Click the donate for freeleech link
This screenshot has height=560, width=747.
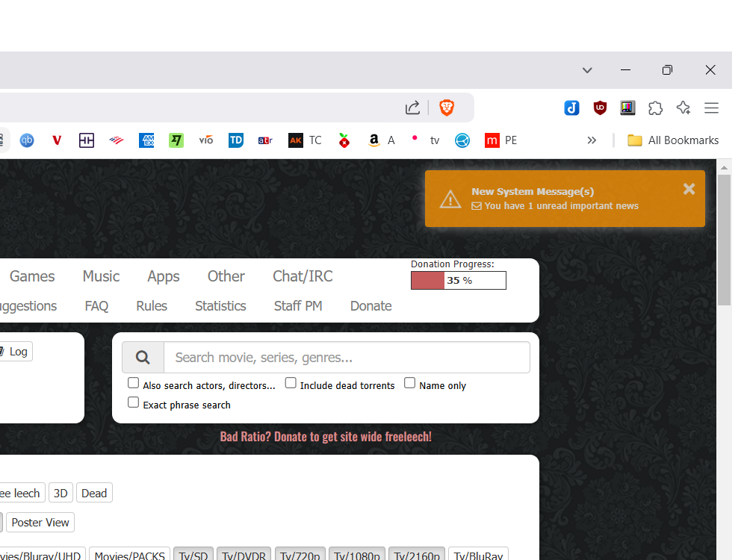pyautogui.click(x=326, y=437)
